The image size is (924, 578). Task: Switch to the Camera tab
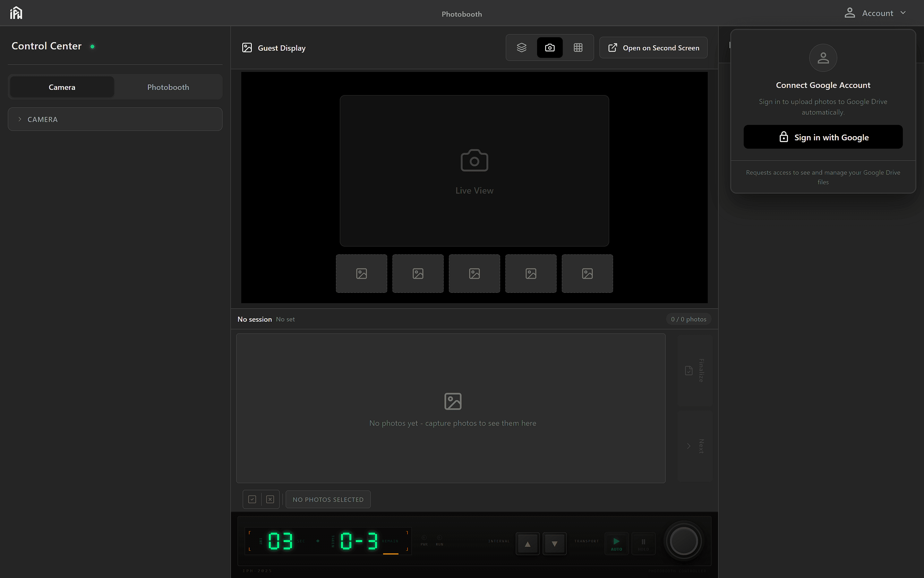coord(62,87)
